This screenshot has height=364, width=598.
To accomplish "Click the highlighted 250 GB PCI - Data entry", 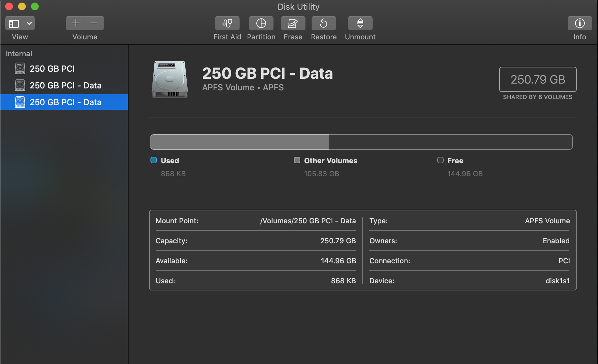I will [x=66, y=102].
